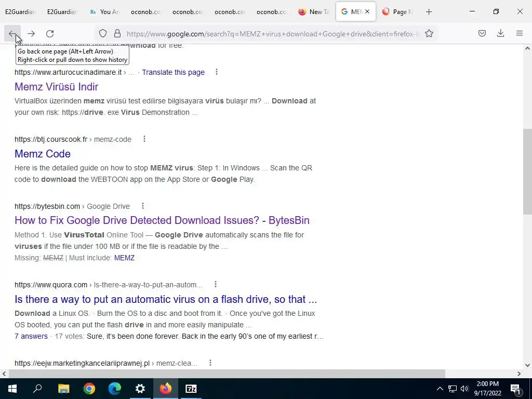Click the https://bytesbin.com breadcrumb text
The width and height of the screenshot is (532, 399).
point(47,206)
